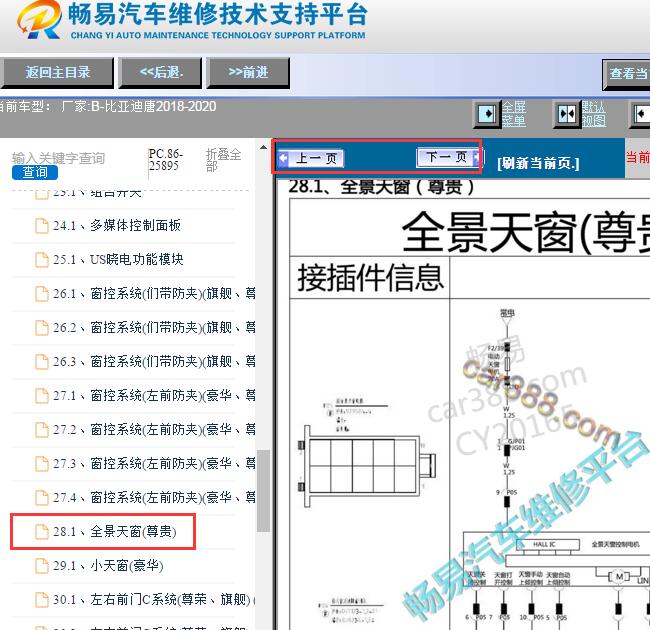Viewport: 650px width, 630px height.
Task: Click the document icon beside 27.3
Action: pos(41,463)
